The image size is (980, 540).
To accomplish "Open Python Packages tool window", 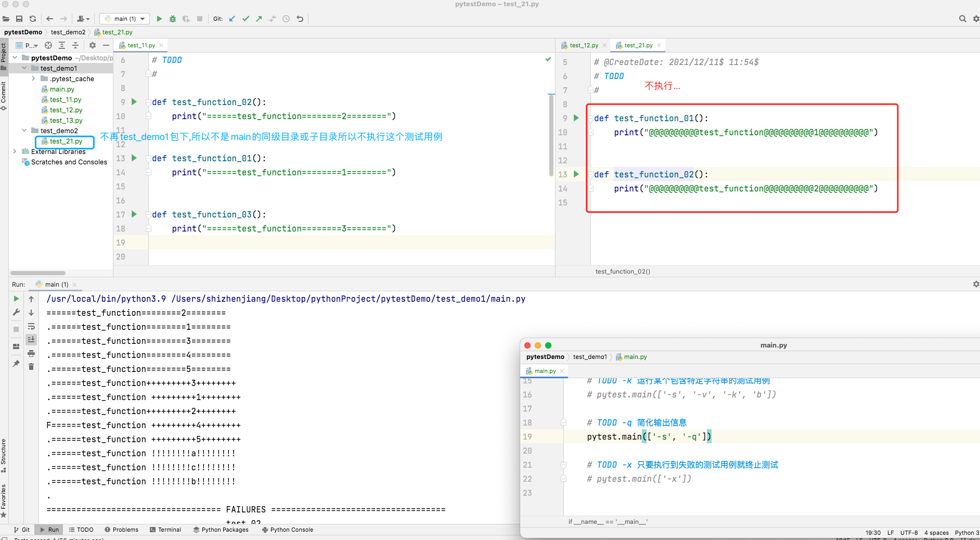I will click(221, 530).
